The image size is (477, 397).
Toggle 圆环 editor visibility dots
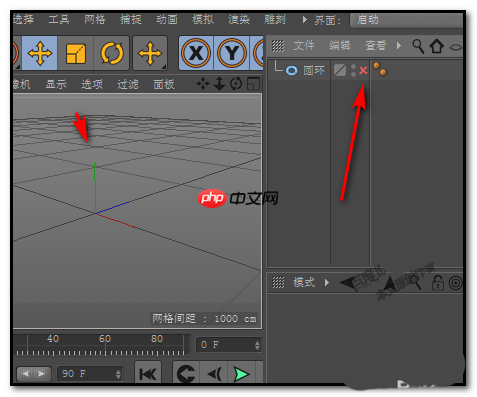tap(353, 70)
